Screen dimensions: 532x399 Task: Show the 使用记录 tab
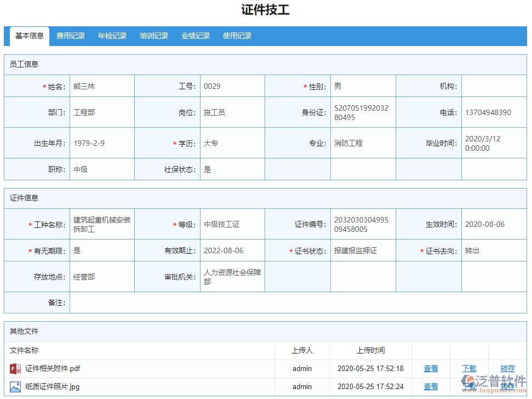pos(237,36)
